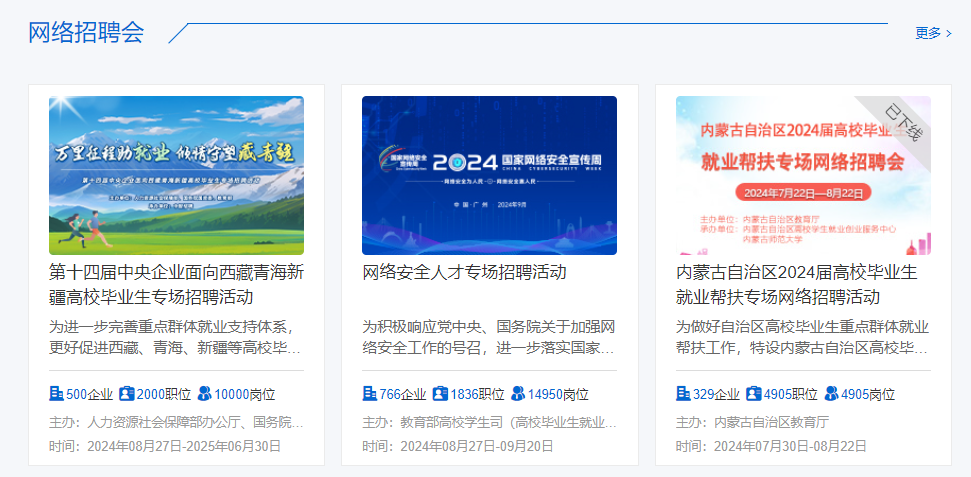
Task: Select the text 500企业
Action: click(89, 394)
